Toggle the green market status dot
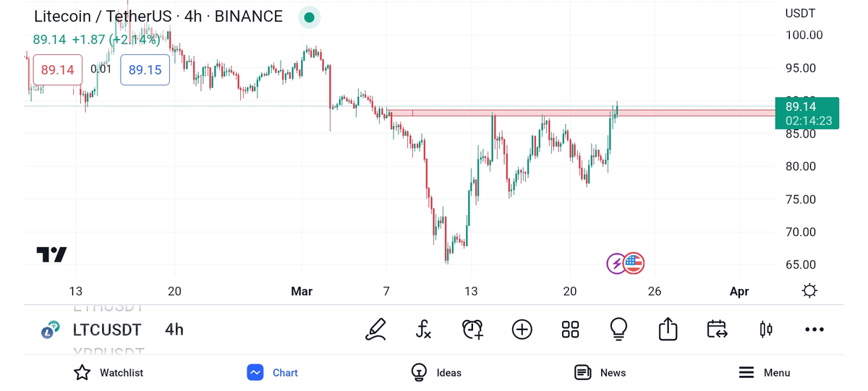Image resolution: width=868 pixels, height=391 pixels. point(309,17)
